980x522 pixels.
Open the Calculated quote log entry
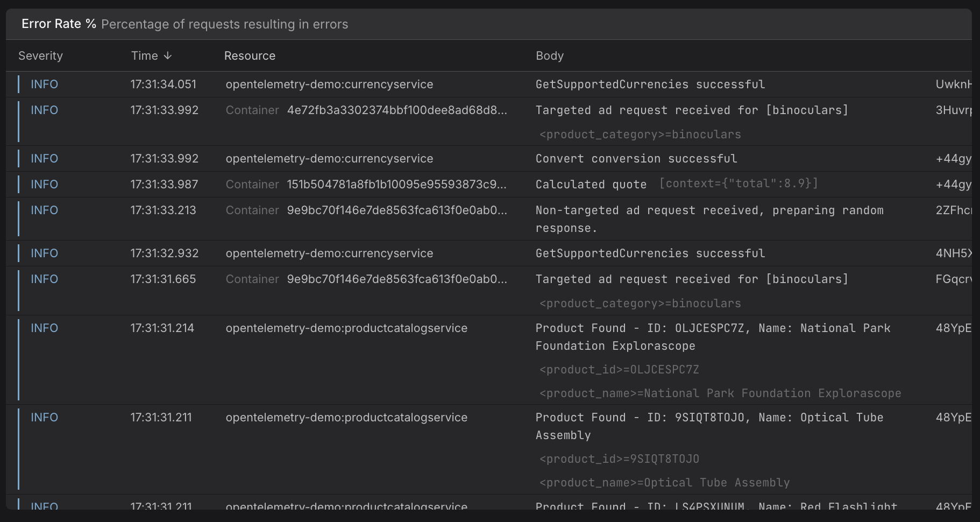[x=591, y=184]
